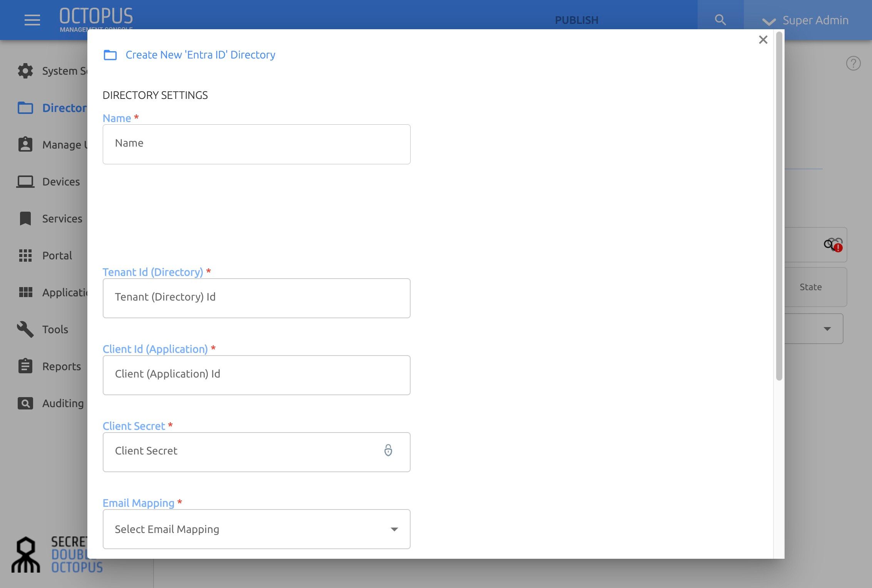Expand the Super Admin user menu
This screenshot has width=872, height=588.
(x=805, y=20)
